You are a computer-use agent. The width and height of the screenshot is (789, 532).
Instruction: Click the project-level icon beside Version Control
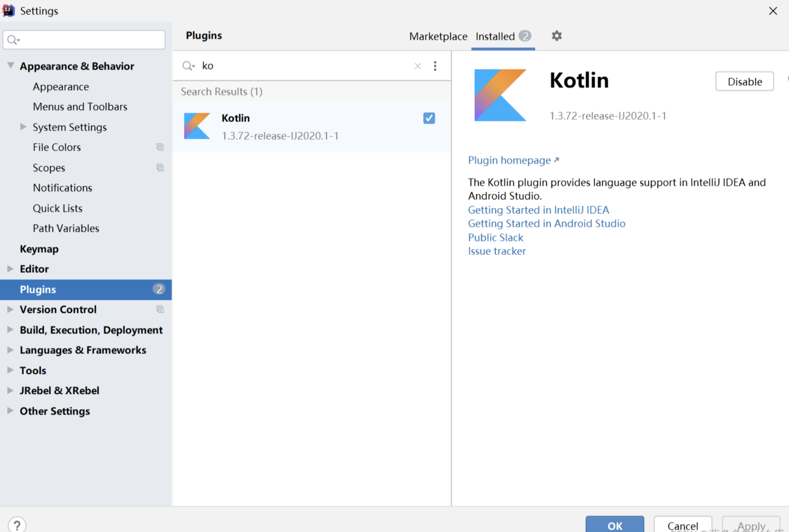tap(160, 309)
